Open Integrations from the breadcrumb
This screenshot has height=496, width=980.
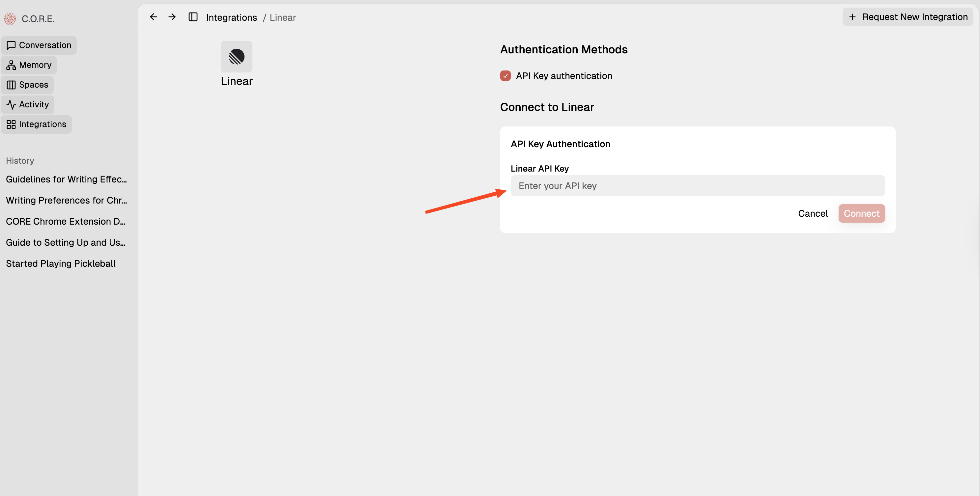pyautogui.click(x=232, y=17)
